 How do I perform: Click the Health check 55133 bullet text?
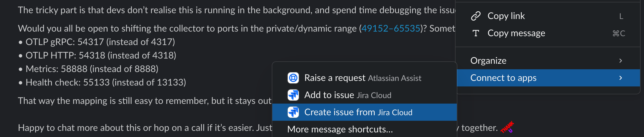pyautogui.click(x=105, y=82)
